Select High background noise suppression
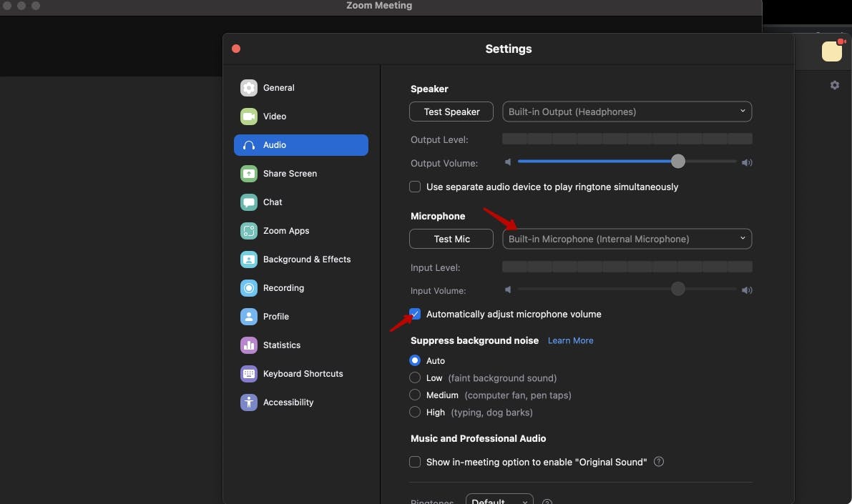Viewport: 852px width, 504px height. click(415, 412)
